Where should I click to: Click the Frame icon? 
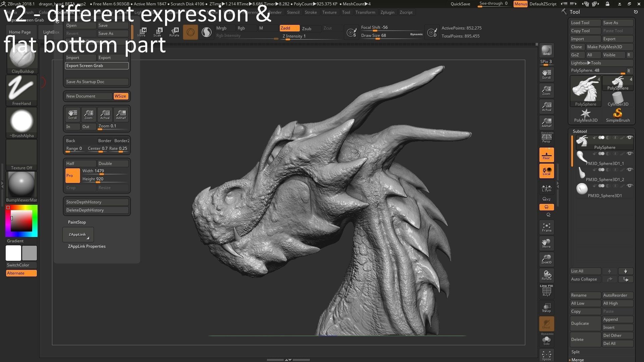click(x=546, y=227)
